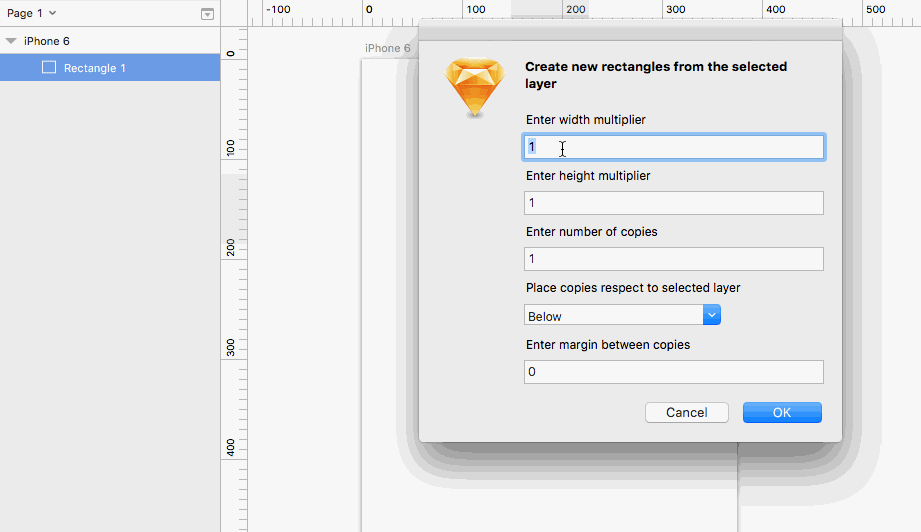Click the rectangle shape icon beside Rectangle 1

tap(49, 68)
